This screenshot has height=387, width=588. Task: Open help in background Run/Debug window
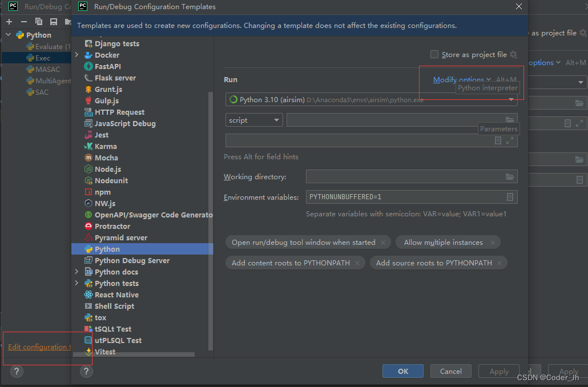(x=17, y=371)
